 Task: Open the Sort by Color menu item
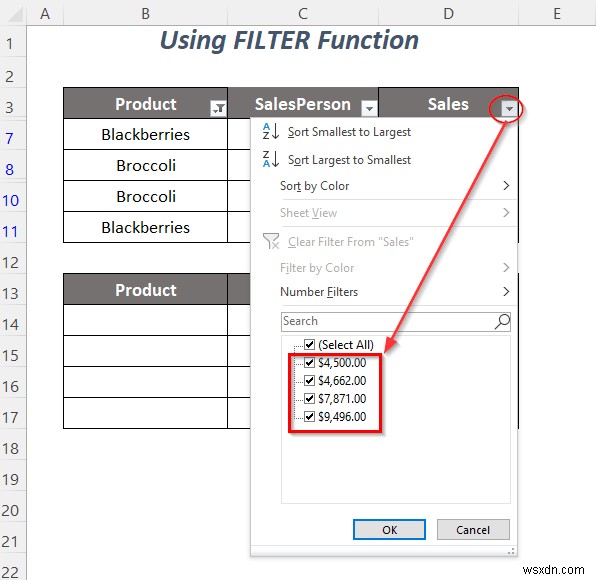pos(384,186)
